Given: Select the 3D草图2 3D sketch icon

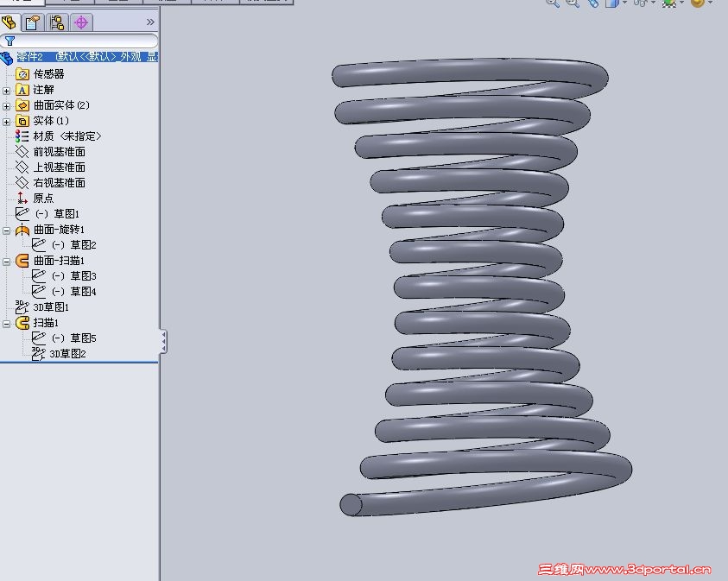Looking at the screenshot, I should pos(38,354).
